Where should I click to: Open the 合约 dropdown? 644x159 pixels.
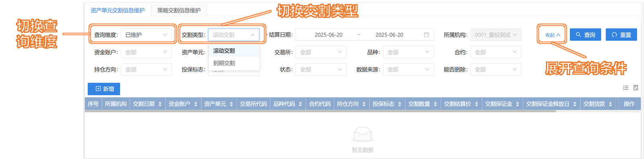[496, 52]
